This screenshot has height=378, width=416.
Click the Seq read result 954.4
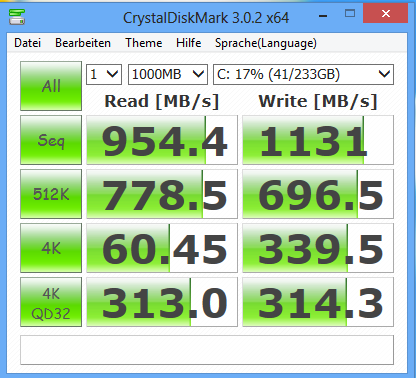[x=162, y=140]
